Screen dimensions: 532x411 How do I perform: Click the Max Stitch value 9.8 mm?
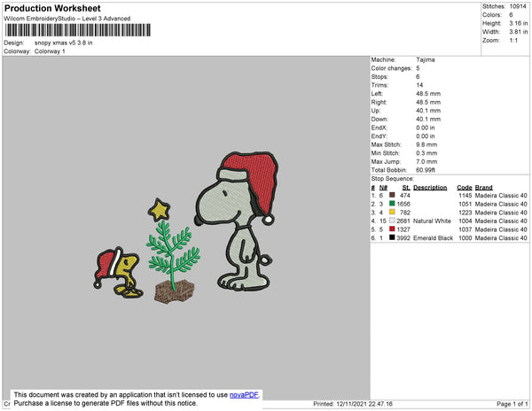pyautogui.click(x=426, y=144)
